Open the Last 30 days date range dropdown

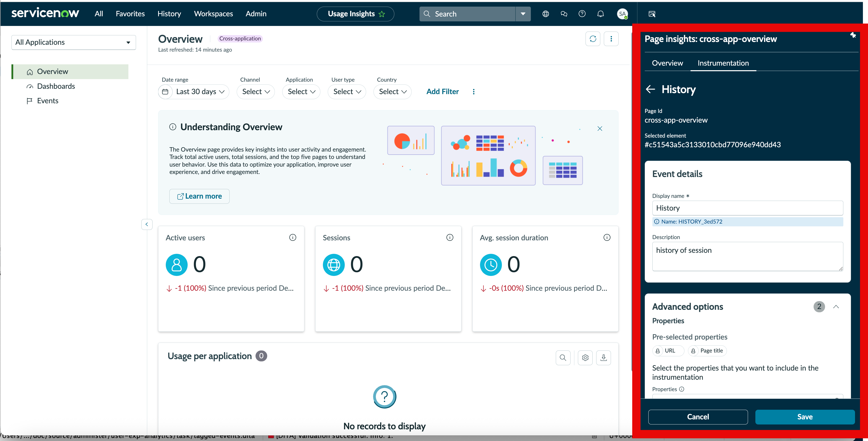[x=201, y=91]
